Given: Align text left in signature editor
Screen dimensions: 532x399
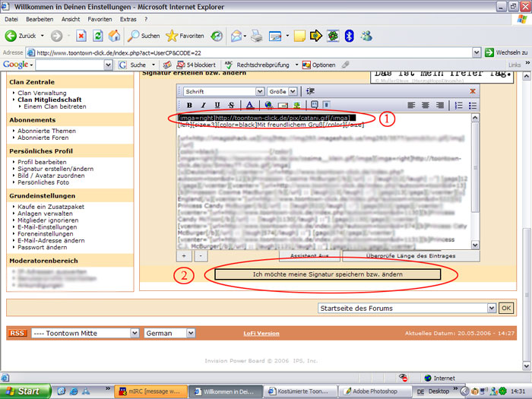Looking at the screenshot, I should coord(411,105).
